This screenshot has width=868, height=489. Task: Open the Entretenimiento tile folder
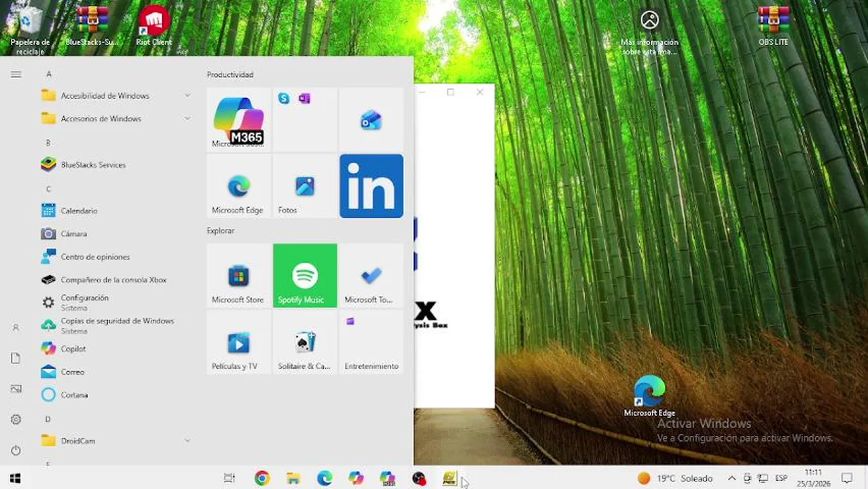pyautogui.click(x=371, y=342)
